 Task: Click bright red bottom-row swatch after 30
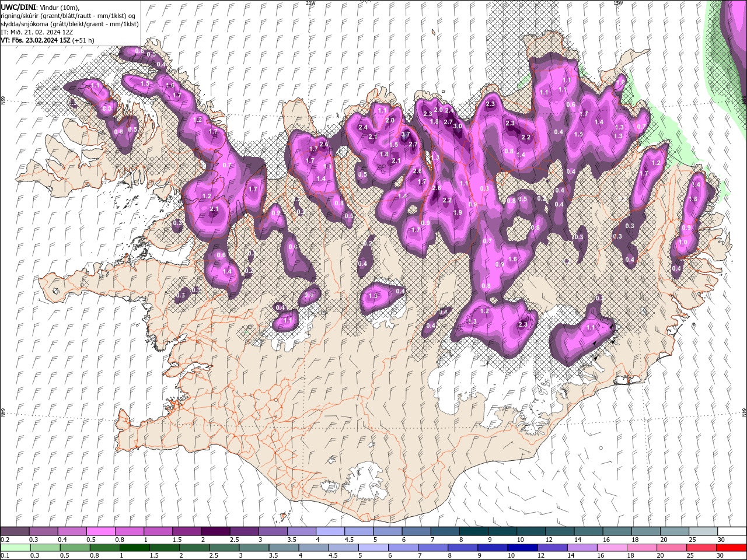click(731, 548)
